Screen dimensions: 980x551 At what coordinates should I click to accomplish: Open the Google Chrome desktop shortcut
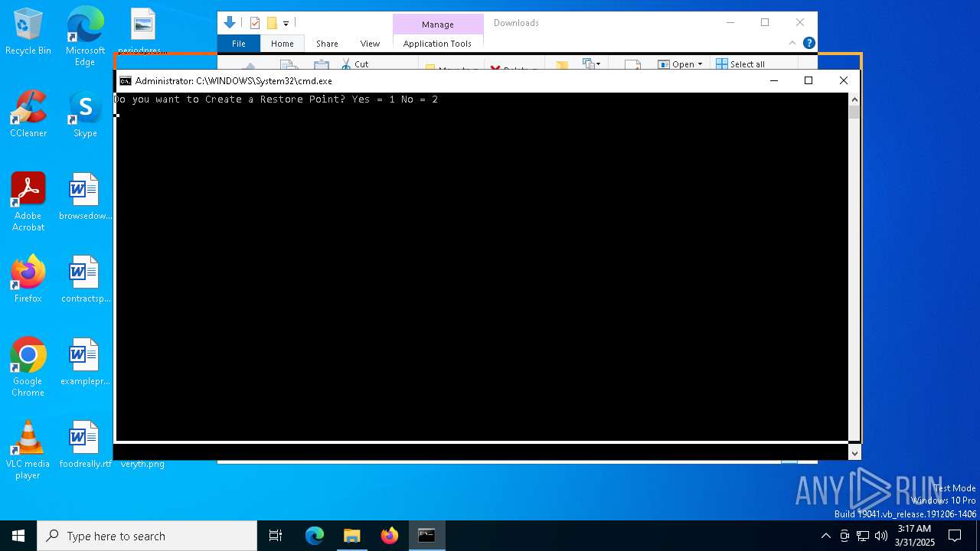[x=28, y=367]
